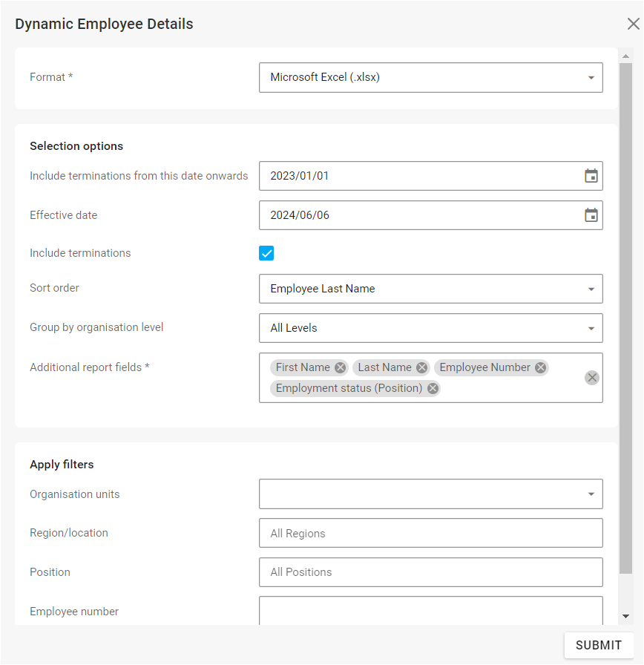Close the Dynamic Employee Details dialog
This screenshot has height=665, width=644.
(633, 24)
